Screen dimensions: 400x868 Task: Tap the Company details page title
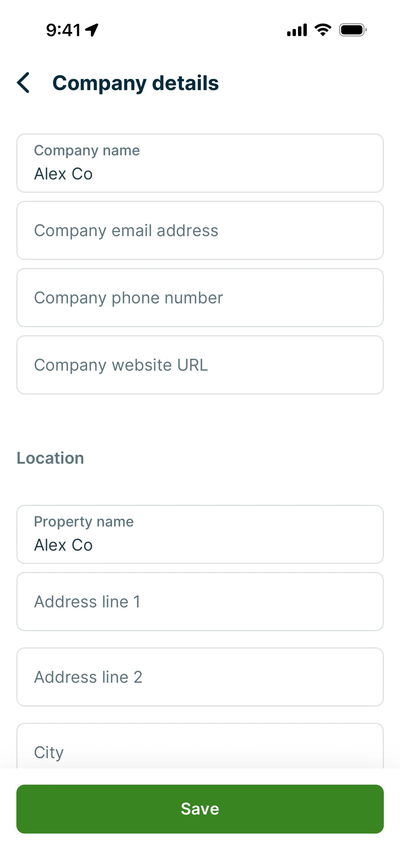point(135,83)
